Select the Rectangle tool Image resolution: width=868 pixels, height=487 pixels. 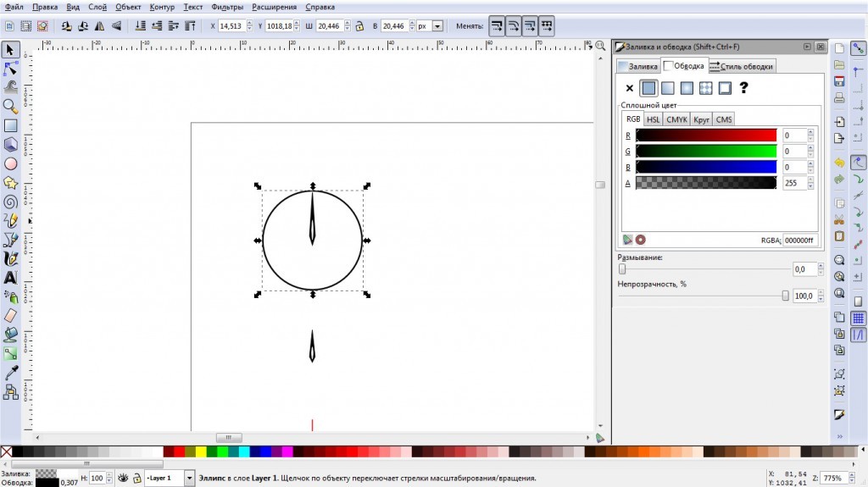pos(10,125)
